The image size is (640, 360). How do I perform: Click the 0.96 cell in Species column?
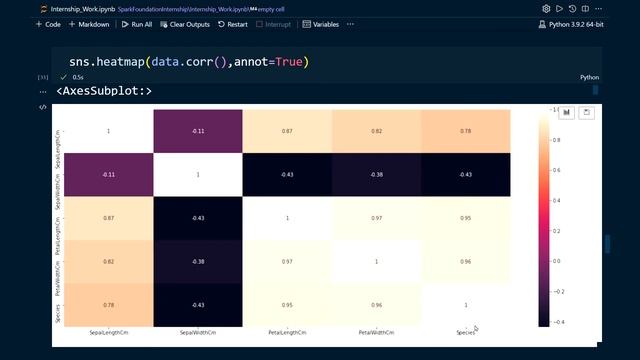(x=465, y=262)
